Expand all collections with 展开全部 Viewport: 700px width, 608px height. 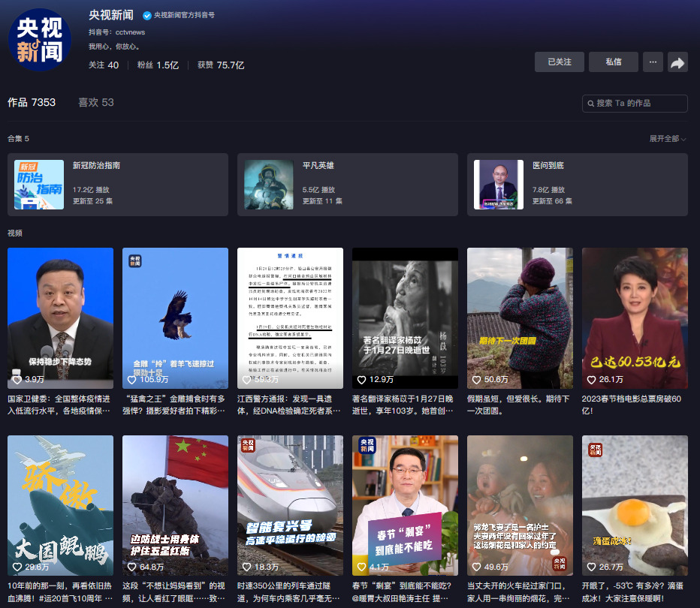[x=667, y=139]
